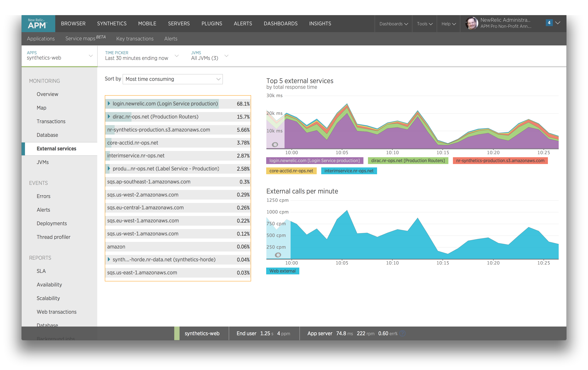The height and width of the screenshot is (370, 588).
Task: Select the amazon 0.06% row
Action: [178, 246]
